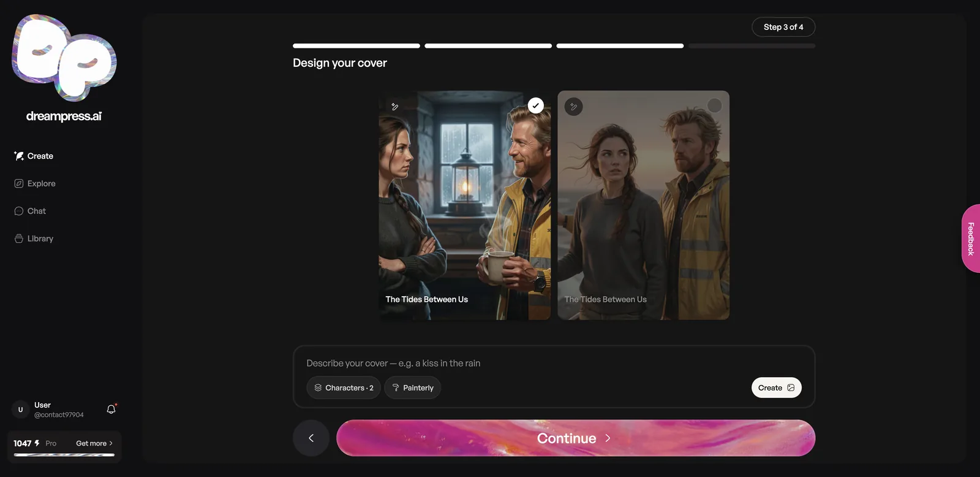Screen dimensions: 980x477
Task: Click the first progress bar segment
Action: coord(356,46)
